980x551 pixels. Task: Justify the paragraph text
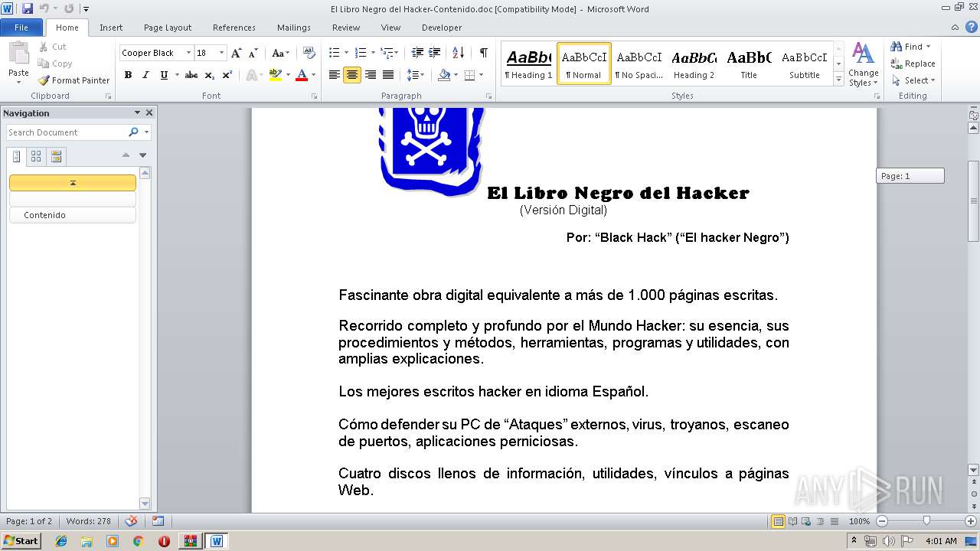[388, 75]
